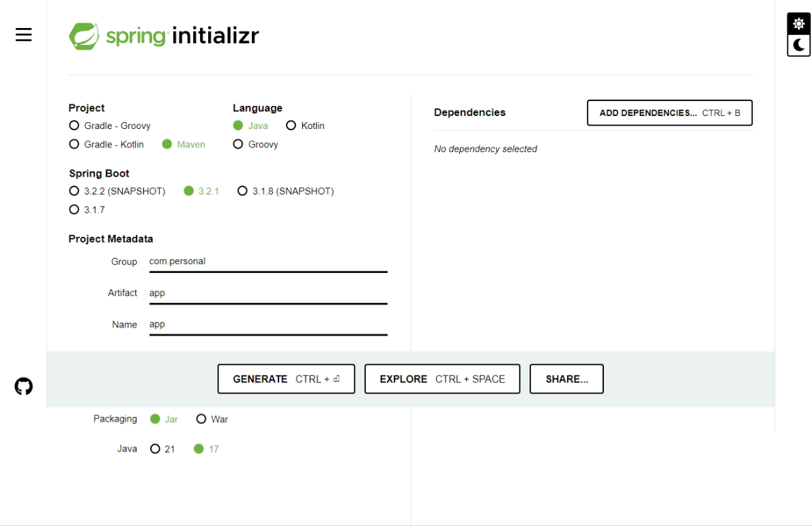Click the Packaging label
This screenshot has width=812, height=526.
click(x=115, y=419)
